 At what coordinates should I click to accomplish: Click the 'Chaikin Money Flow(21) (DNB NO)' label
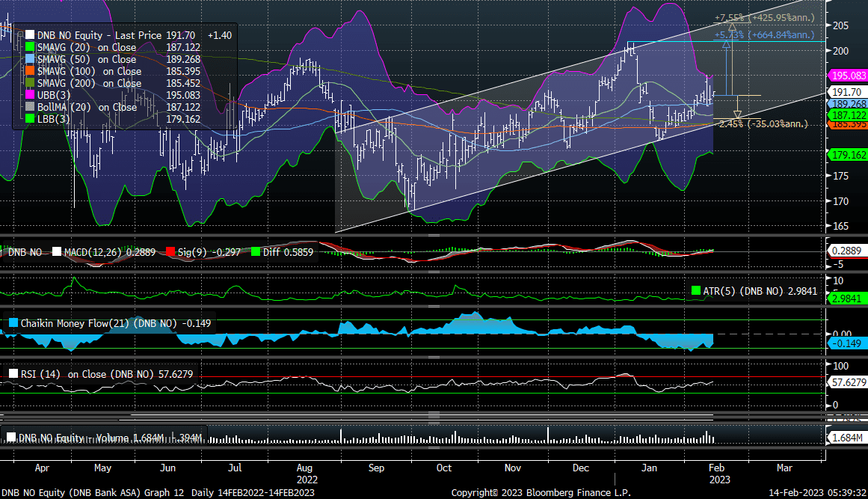pyautogui.click(x=99, y=323)
